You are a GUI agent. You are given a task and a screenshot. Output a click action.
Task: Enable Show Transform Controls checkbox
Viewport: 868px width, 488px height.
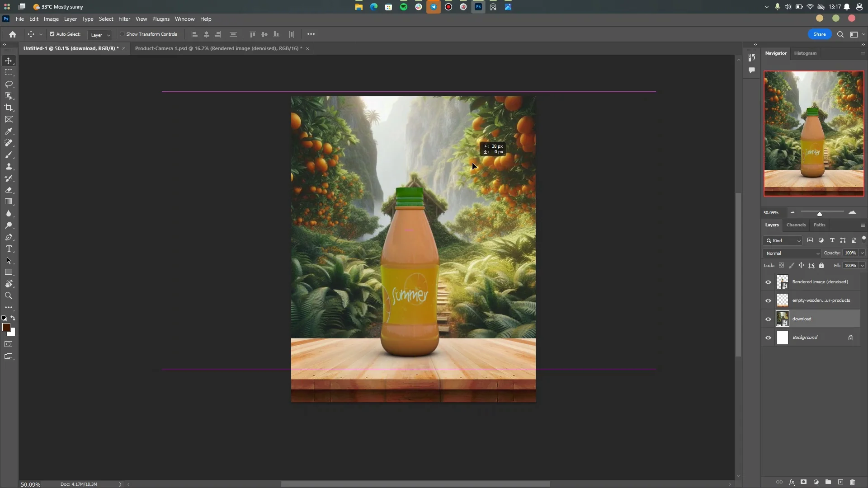point(122,34)
